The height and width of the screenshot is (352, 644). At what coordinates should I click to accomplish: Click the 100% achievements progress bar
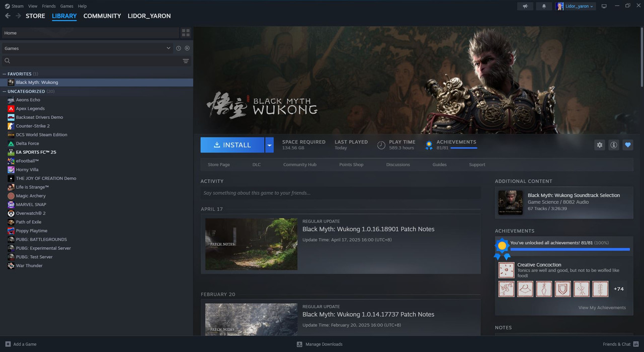point(570,249)
